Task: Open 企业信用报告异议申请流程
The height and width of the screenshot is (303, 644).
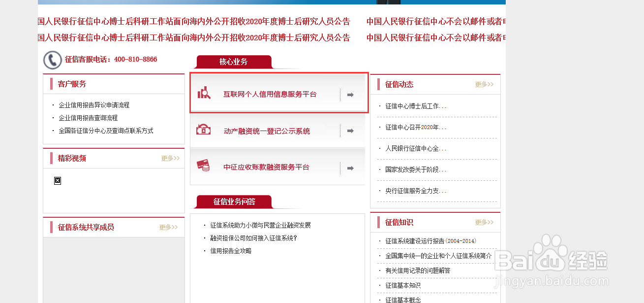Action: tap(94, 105)
